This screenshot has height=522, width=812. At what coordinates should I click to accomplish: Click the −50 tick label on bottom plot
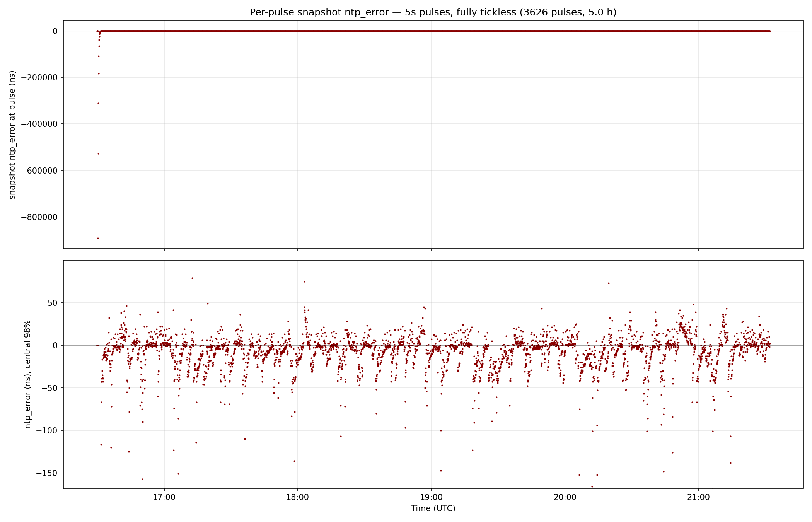pyautogui.click(x=49, y=388)
